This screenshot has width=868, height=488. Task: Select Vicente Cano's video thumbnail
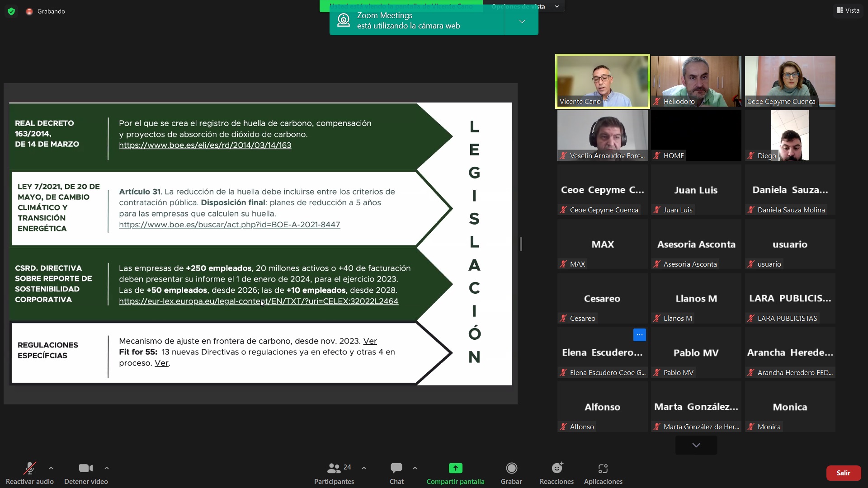pyautogui.click(x=602, y=81)
